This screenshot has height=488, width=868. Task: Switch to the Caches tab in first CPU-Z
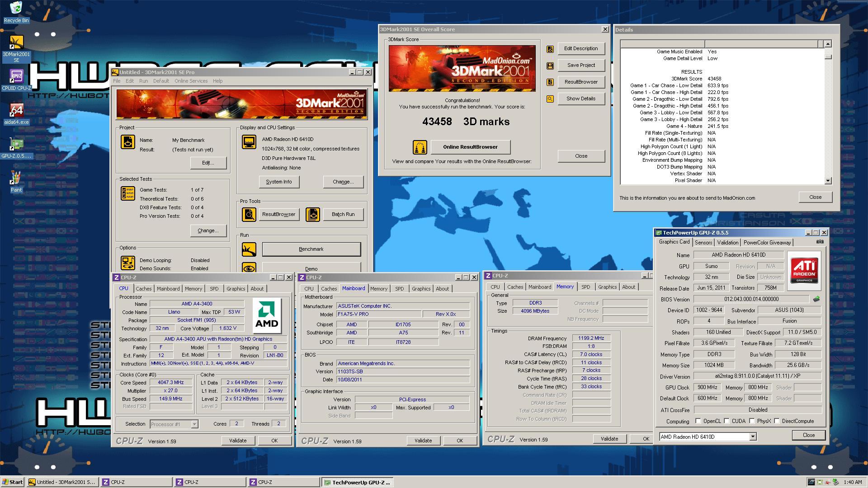(144, 289)
